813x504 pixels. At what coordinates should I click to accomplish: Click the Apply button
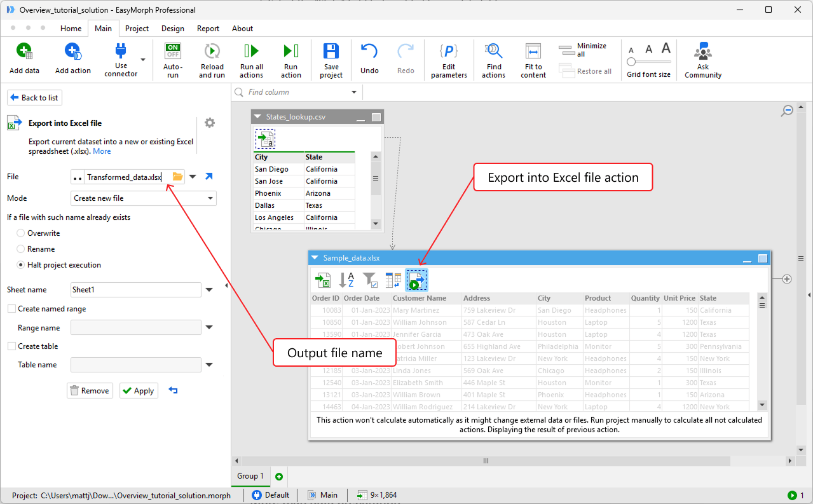[x=138, y=391]
